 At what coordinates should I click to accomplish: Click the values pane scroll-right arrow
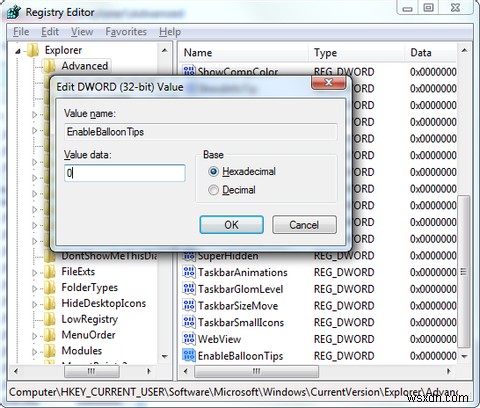pos(449,371)
